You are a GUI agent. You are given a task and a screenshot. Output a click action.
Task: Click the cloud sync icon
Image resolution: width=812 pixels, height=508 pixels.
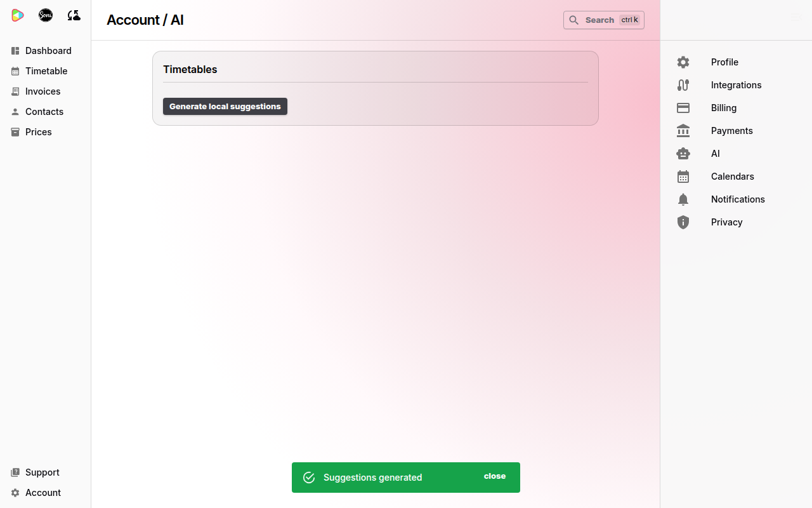[74, 15]
